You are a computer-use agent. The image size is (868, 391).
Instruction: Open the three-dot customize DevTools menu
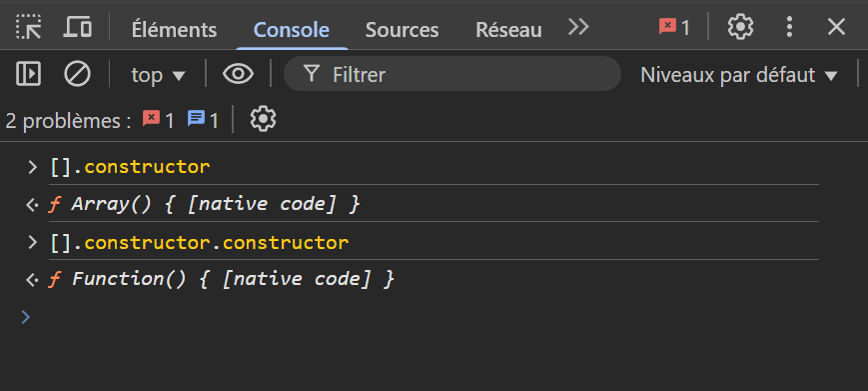click(789, 27)
